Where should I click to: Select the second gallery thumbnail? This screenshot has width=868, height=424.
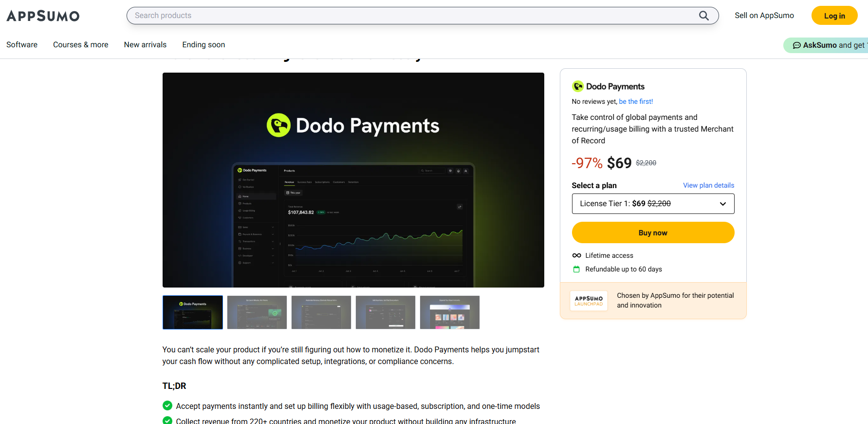[x=257, y=312]
